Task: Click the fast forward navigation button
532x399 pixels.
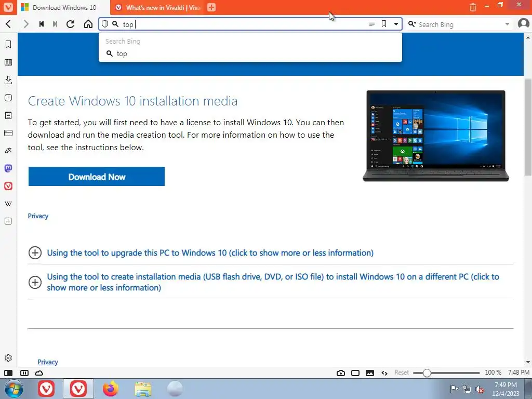Action: pyautogui.click(x=55, y=24)
